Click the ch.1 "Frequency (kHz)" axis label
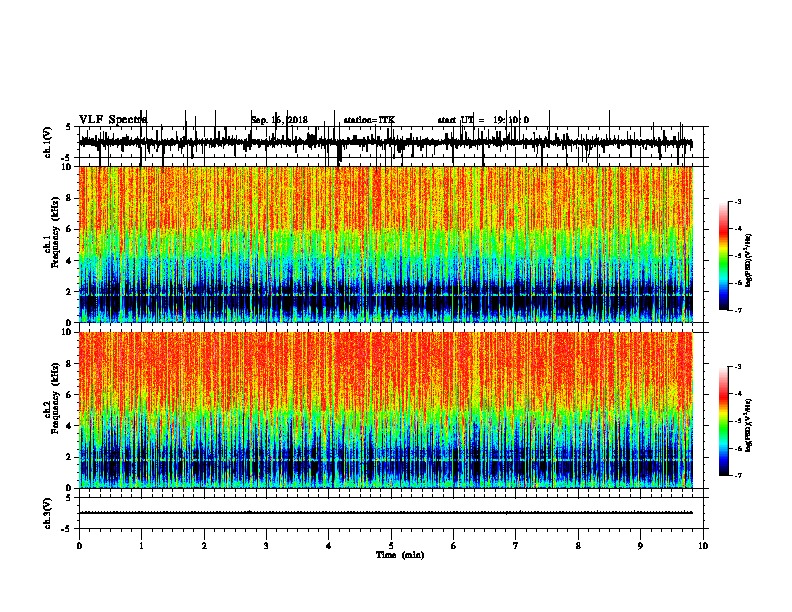This screenshot has height=612, width=792. point(56,232)
